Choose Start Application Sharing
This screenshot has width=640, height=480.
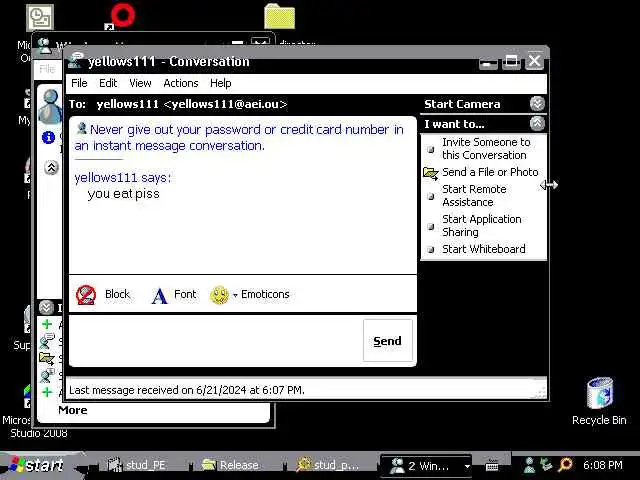(482, 225)
